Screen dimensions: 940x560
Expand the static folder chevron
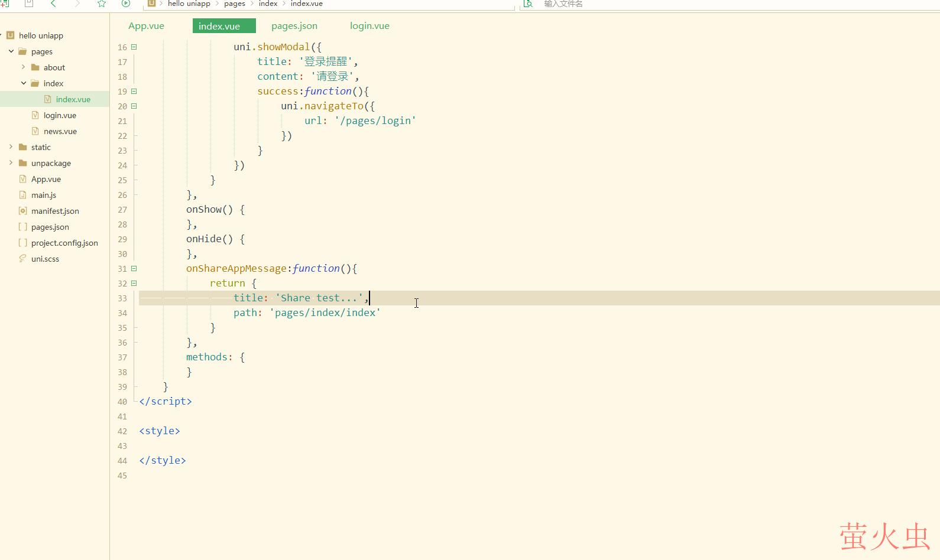[11, 147]
